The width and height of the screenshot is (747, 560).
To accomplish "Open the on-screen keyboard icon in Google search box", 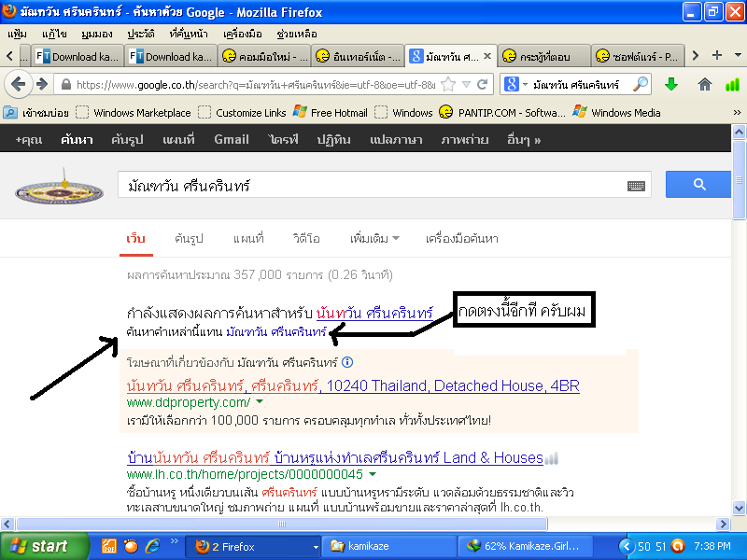I will pos(636,186).
